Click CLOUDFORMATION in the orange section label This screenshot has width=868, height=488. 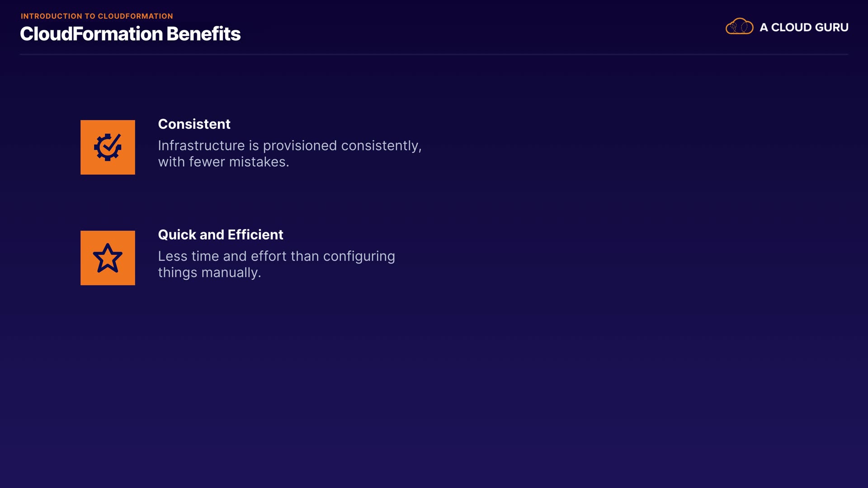coord(135,16)
